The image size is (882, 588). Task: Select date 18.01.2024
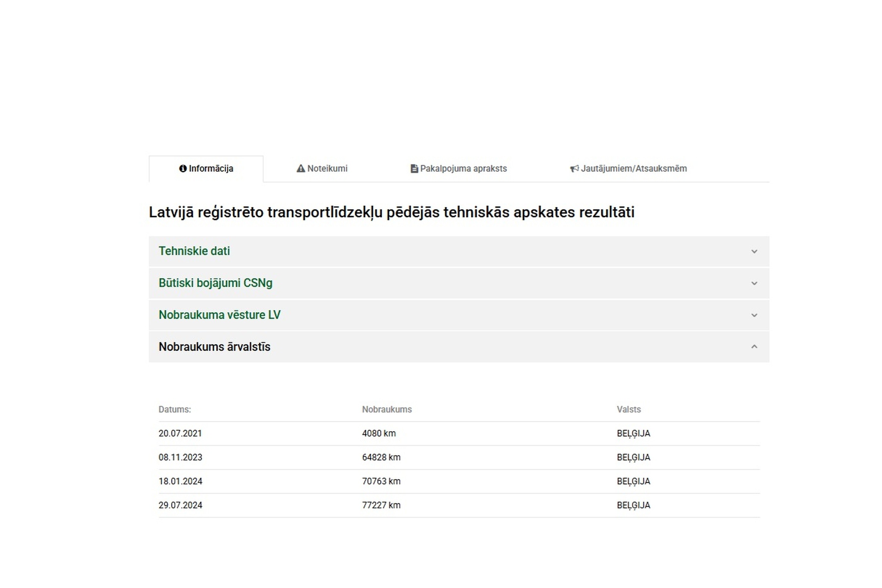(x=180, y=482)
